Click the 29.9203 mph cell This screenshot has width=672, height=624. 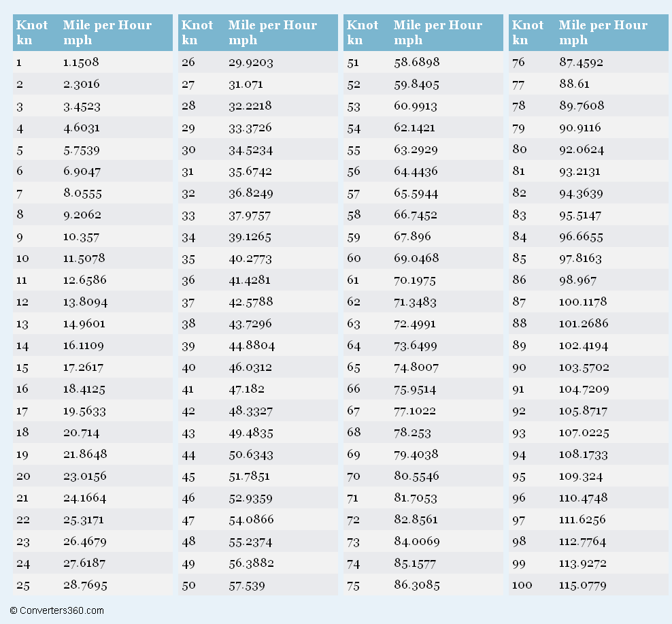pyautogui.click(x=250, y=63)
